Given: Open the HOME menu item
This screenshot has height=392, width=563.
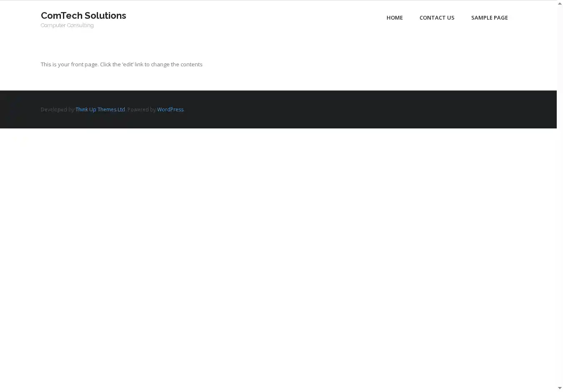Looking at the screenshot, I should click(x=395, y=18).
